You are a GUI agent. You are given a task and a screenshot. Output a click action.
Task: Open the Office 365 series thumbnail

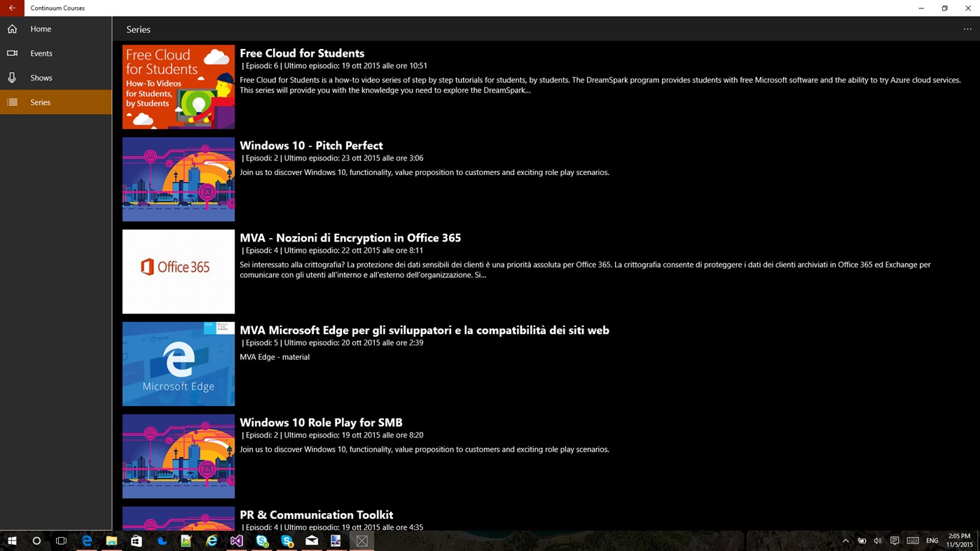(x=179, y=272)
